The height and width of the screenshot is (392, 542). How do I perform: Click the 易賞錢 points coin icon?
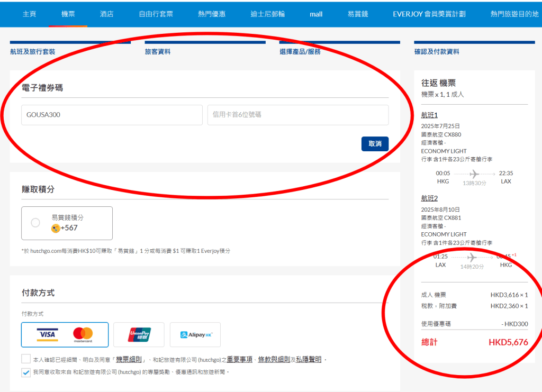(56, 228)
